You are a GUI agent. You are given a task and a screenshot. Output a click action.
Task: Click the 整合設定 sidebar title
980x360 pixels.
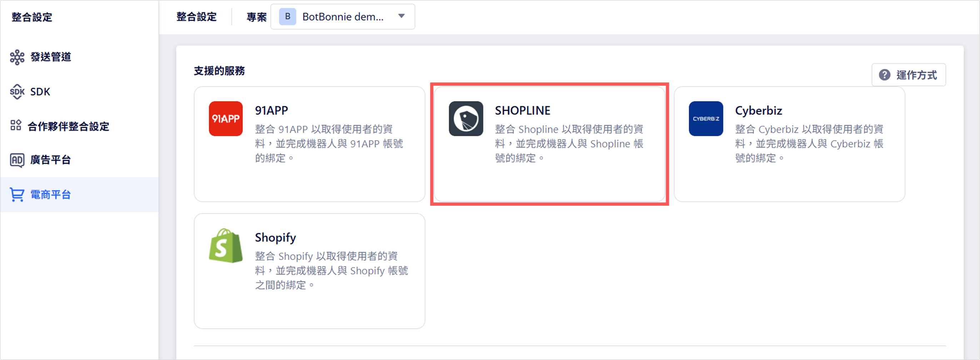(x=31, y=17)
